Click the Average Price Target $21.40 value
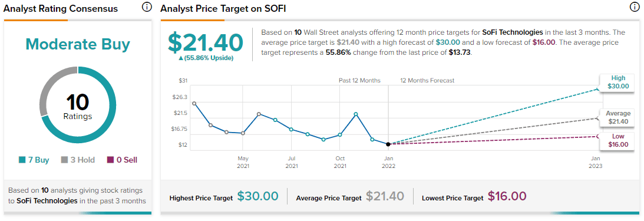Screen dimensions: 644x221 tap(385, 196)
